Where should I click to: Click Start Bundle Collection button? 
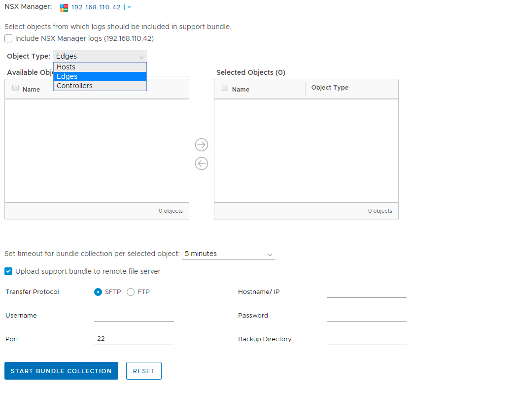click(61, 371)
